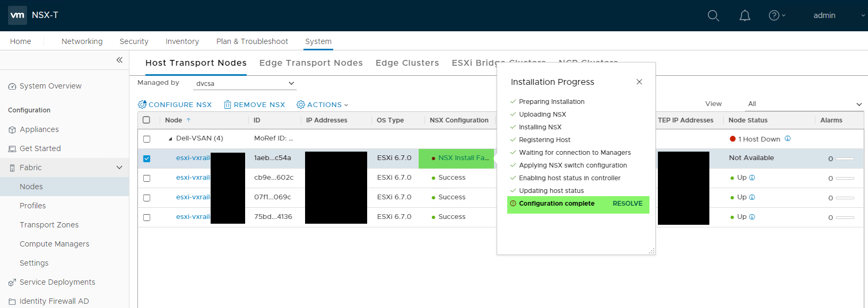
Task: Switch to Edge Clusters tab
Action: (x=407, y=63)
